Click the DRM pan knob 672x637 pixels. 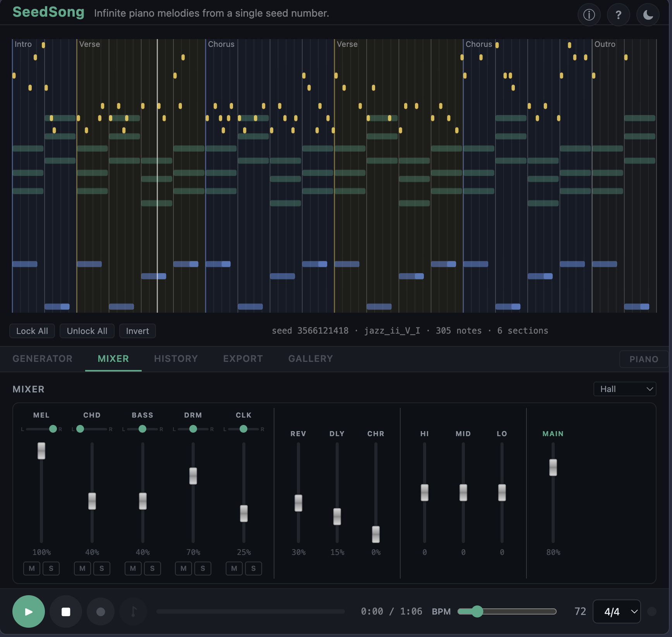pos(193,429)
